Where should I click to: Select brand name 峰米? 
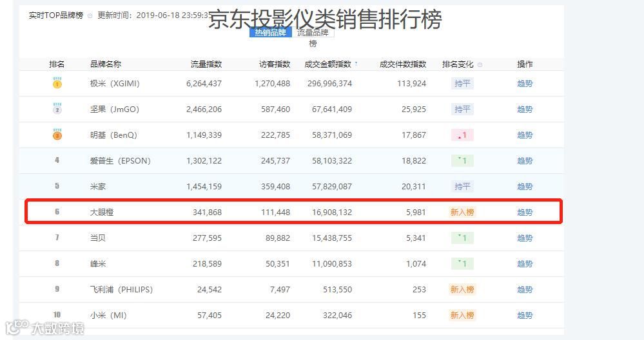(x=98, y=264)
